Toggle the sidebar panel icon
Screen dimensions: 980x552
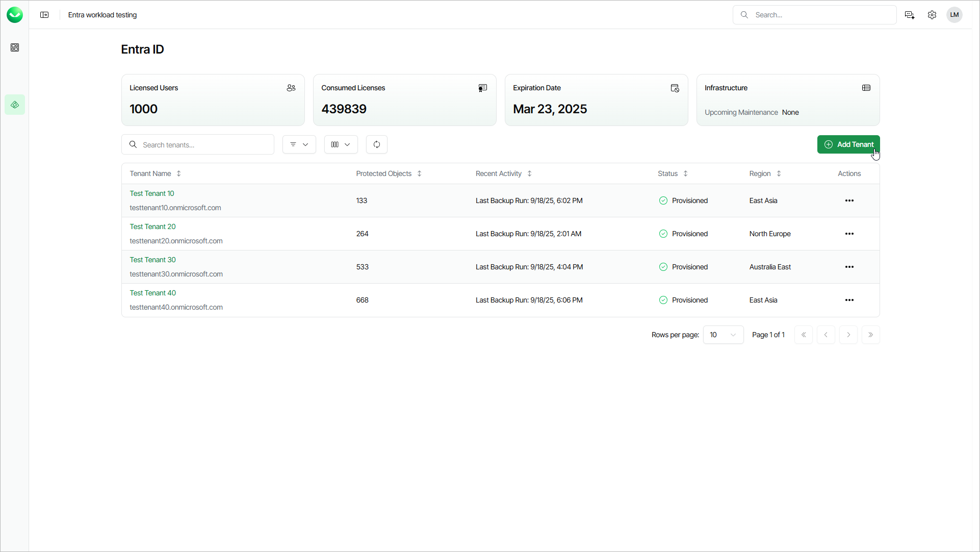tap(44, 15)
